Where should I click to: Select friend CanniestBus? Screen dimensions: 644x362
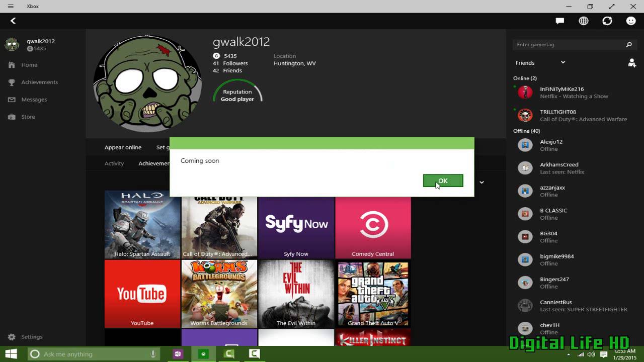pos(575,306)
